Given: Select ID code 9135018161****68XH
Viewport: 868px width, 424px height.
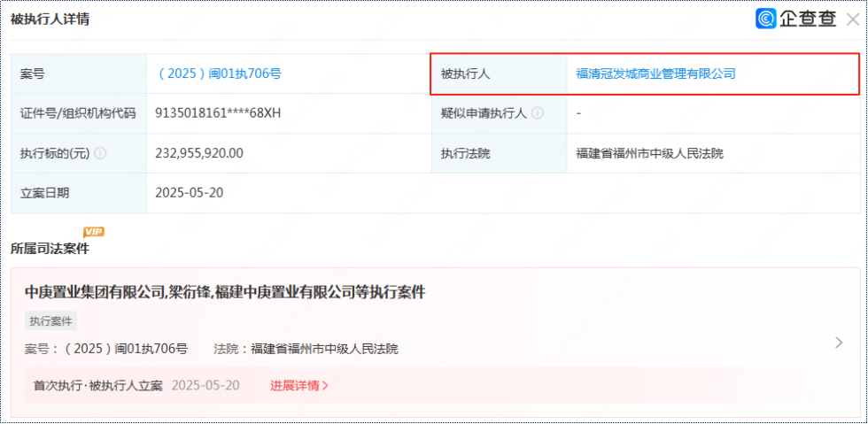Looking at the screenshot, I should click(x=218, y=113).
